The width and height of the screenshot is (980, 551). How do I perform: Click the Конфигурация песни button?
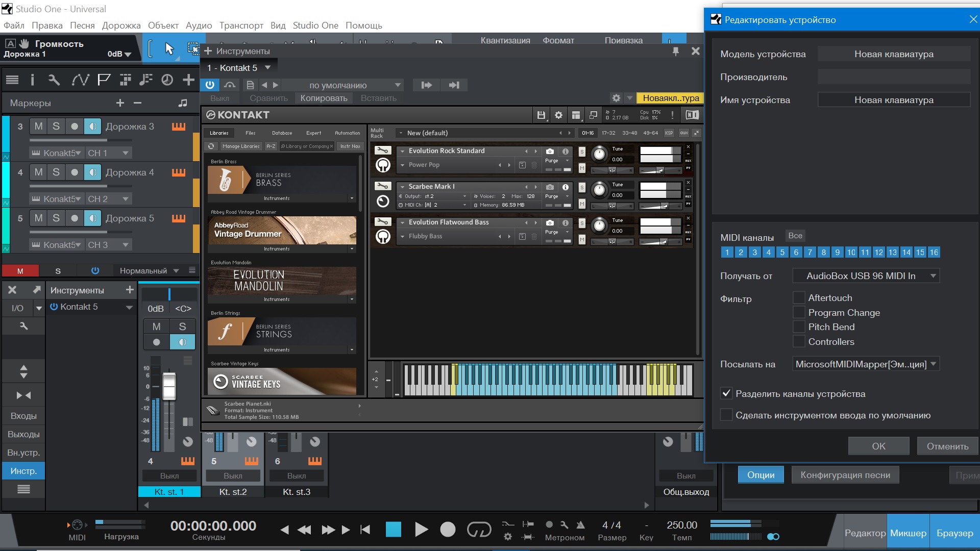pos(845,475)
